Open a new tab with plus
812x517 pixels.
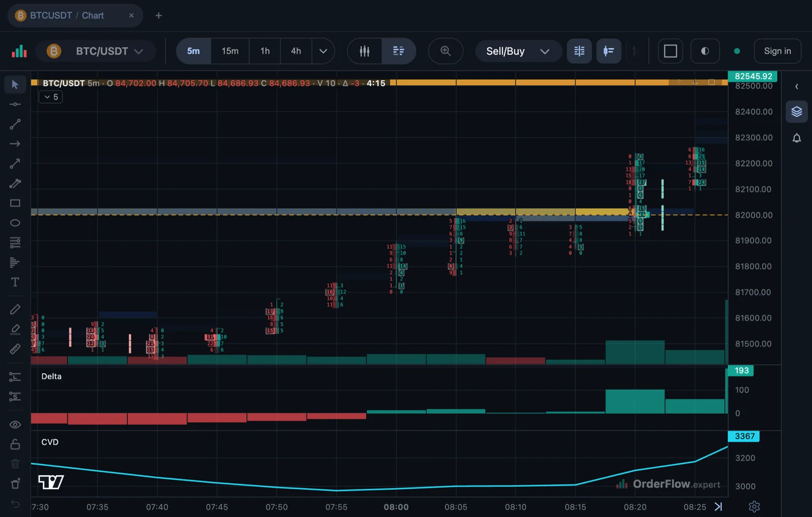coord(158,16)
